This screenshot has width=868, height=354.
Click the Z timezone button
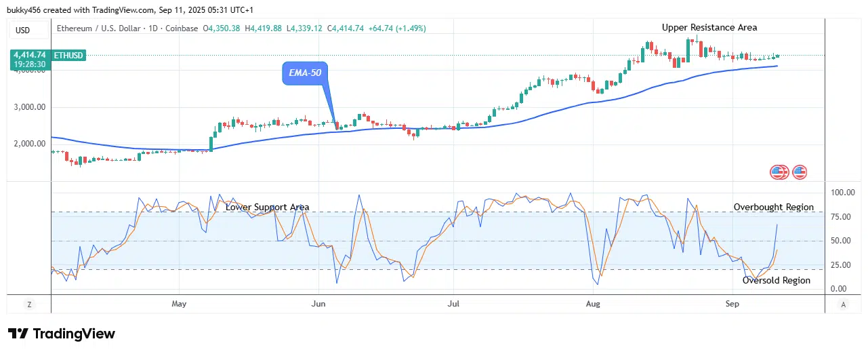[29, 305]
